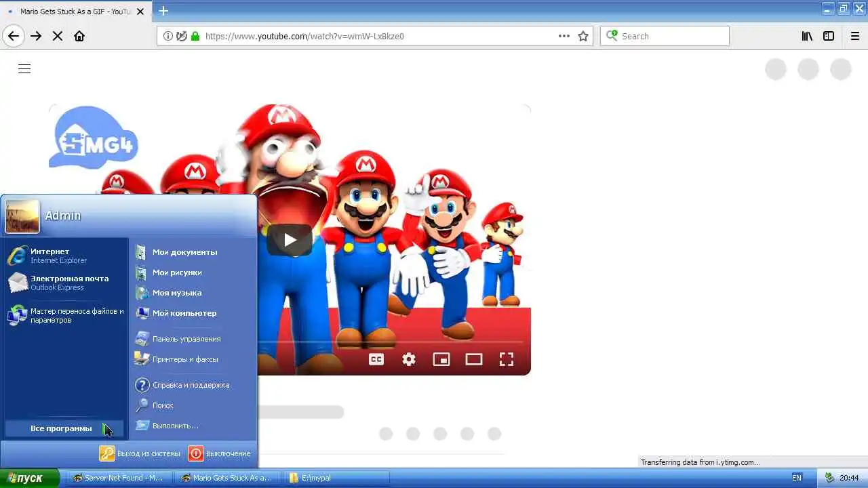
Task: Play the Mario video
Action: click(290, 239)
